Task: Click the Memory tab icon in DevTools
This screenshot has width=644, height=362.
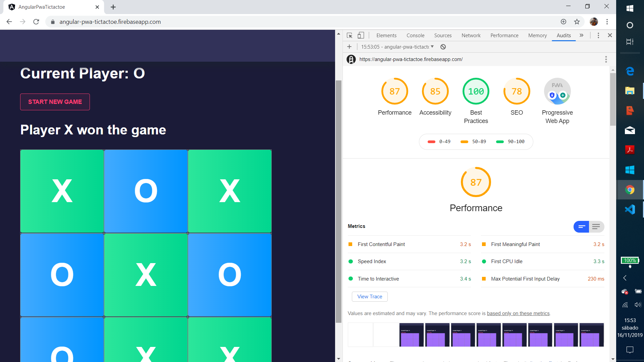Action: tap(537, 35)
